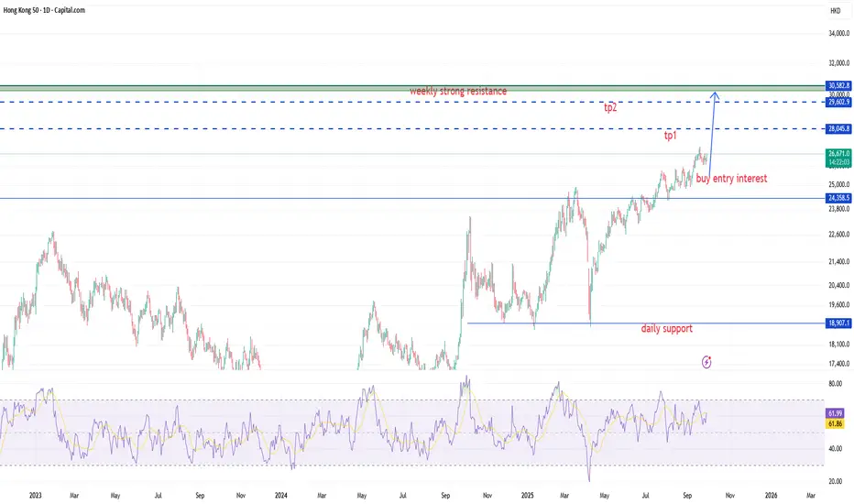854x504 pixels.
Task: Select the 'tp1' text annotation
Action: coord(670,135)
